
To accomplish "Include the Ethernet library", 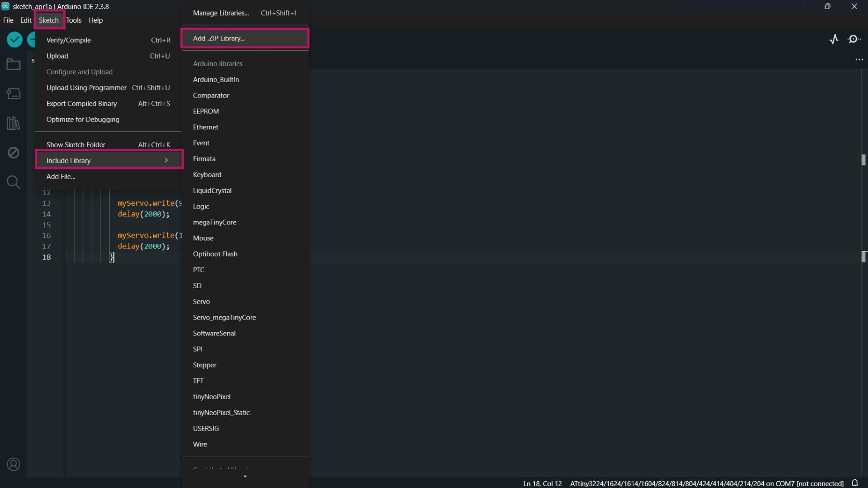I will tap(245, 127).
